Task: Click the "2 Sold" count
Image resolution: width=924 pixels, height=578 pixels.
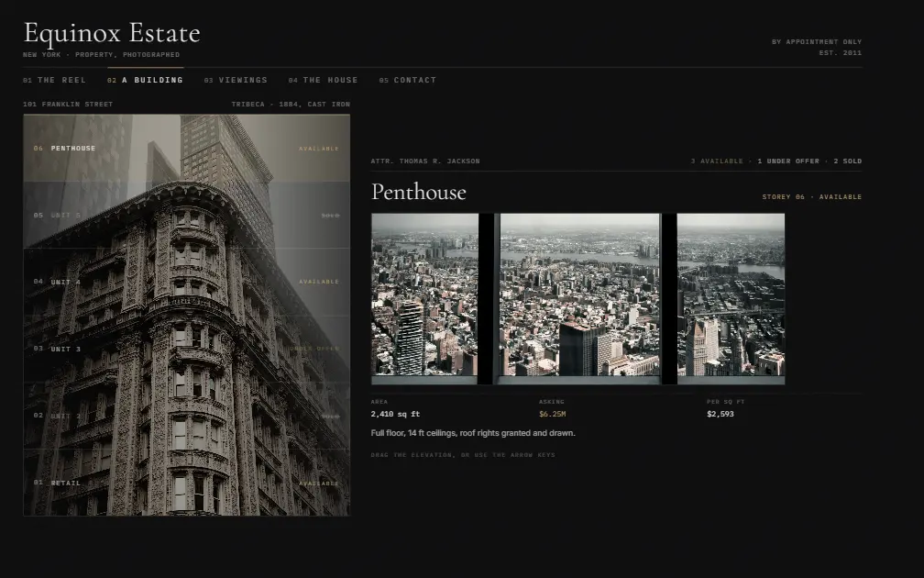Action: tap(847, 161)
